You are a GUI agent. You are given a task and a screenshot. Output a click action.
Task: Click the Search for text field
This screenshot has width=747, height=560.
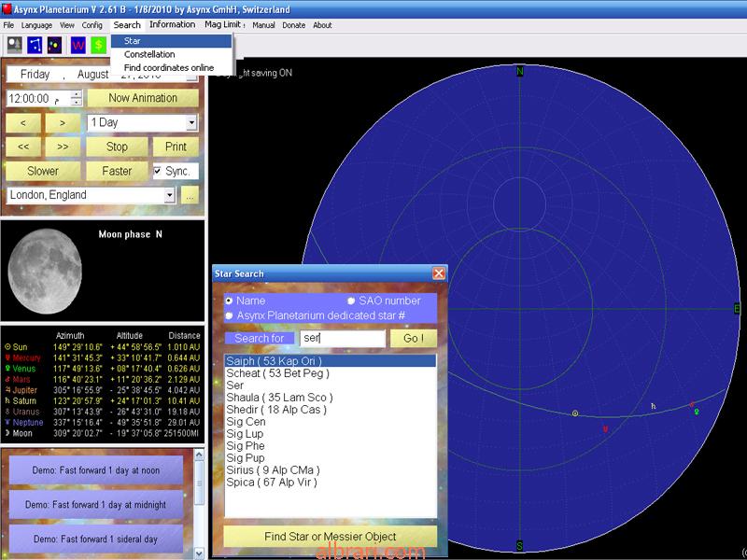[x=342, y=338]
